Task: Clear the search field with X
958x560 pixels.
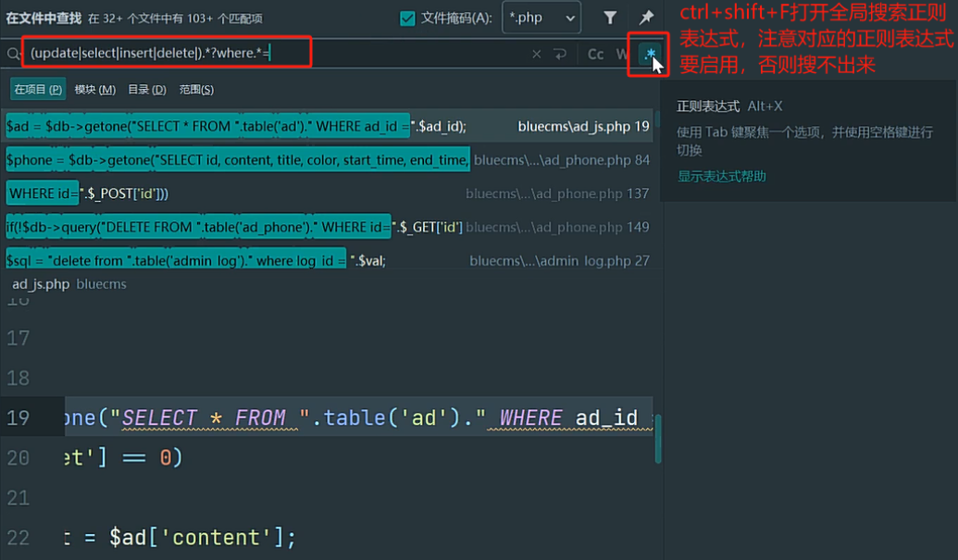Action: [x=537, y=55]
